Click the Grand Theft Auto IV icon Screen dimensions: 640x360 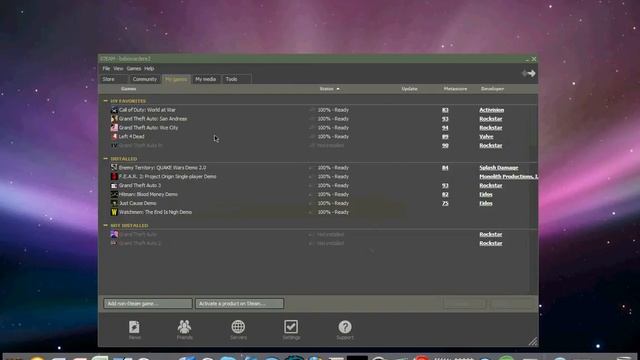(x=114, y=146)
